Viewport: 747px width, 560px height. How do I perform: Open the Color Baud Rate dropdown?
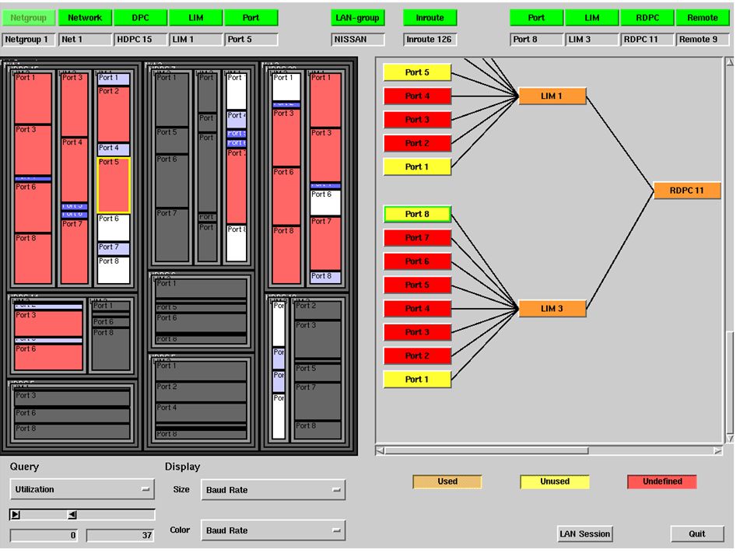pos(273,530)
